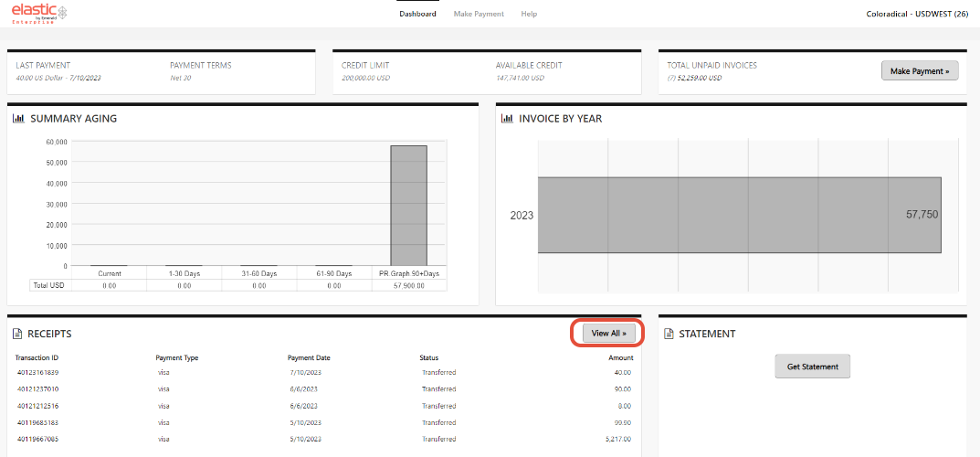Open the Dashboard tab
The image size is (980, 457).
pyautogui.click(x=417, y=14)
